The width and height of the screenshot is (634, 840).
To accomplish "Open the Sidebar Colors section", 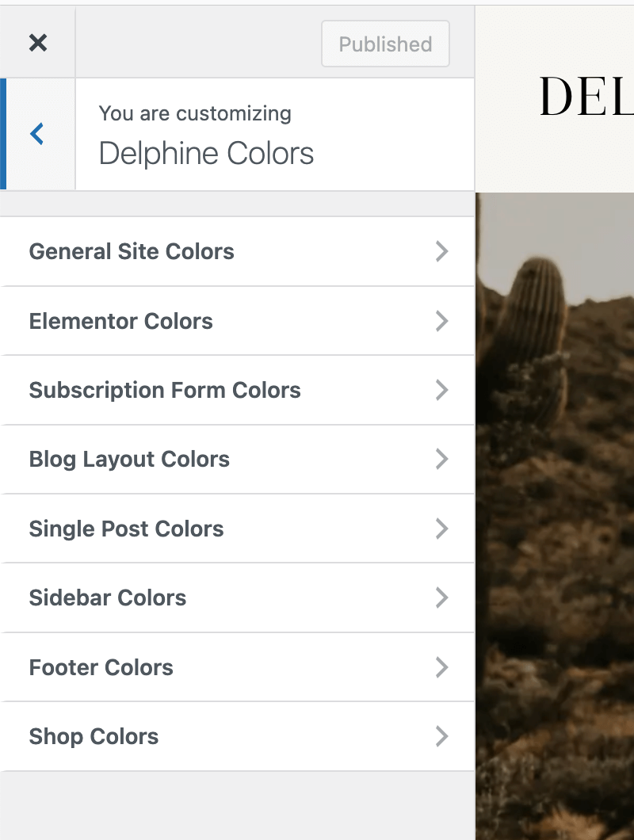I will click(x=108, y=598).
